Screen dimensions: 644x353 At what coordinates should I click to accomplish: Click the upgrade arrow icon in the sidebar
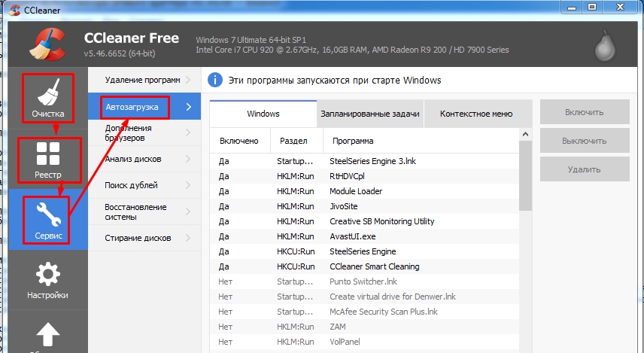(47, 333)
